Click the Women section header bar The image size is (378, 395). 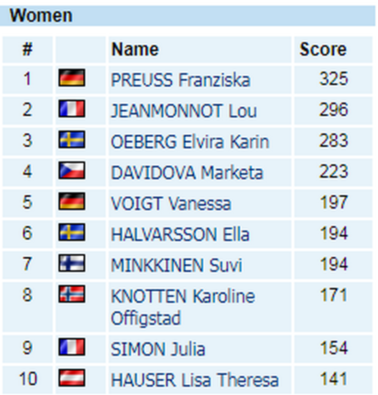coord(188,16)
